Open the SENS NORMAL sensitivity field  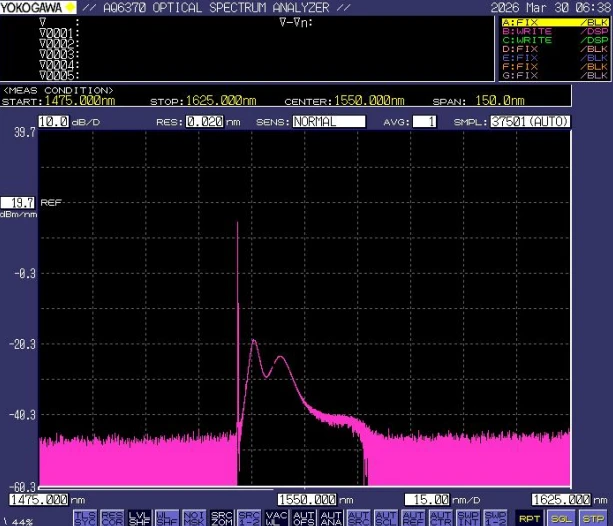328,121
